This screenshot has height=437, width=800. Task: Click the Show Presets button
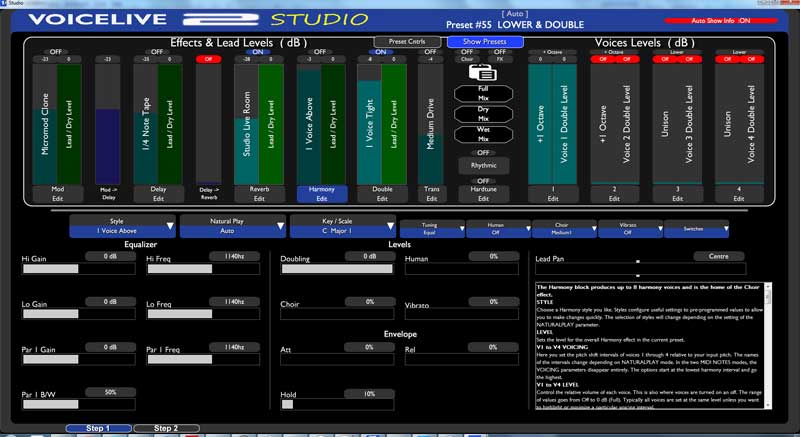pos(485,42)
